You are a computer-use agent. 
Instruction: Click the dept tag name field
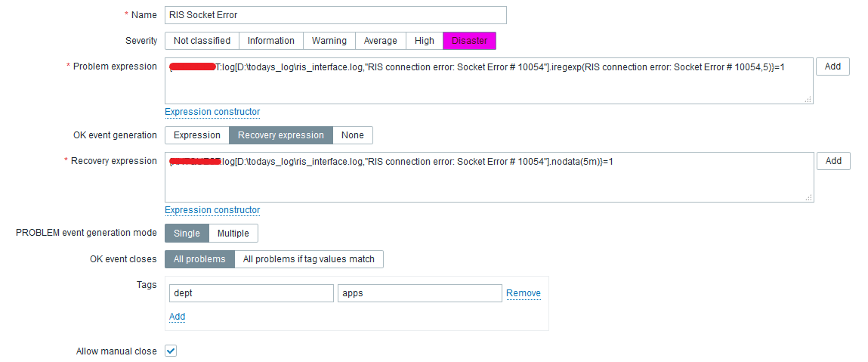250,293
